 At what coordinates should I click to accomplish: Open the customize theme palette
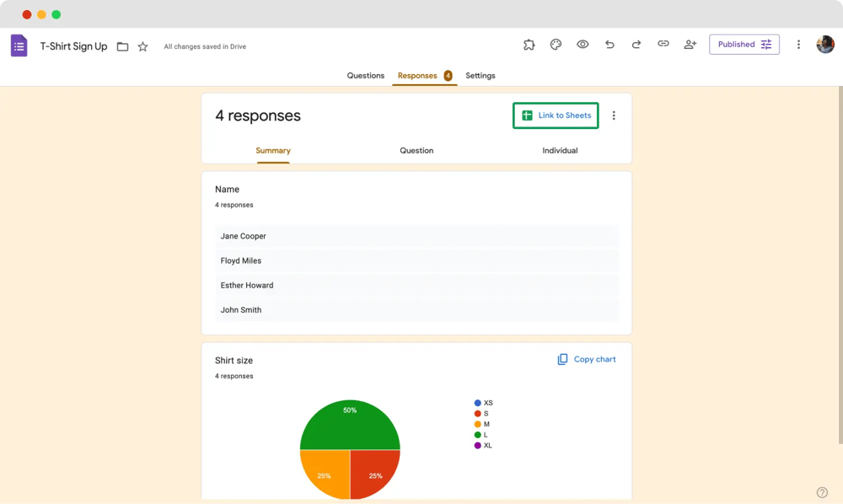coord(556,45)
